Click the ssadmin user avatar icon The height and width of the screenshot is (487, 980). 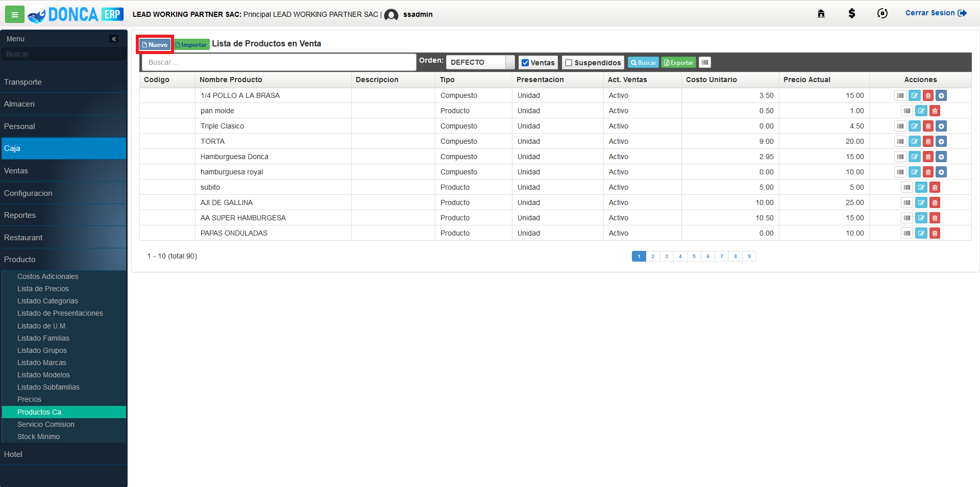(391, 15)
